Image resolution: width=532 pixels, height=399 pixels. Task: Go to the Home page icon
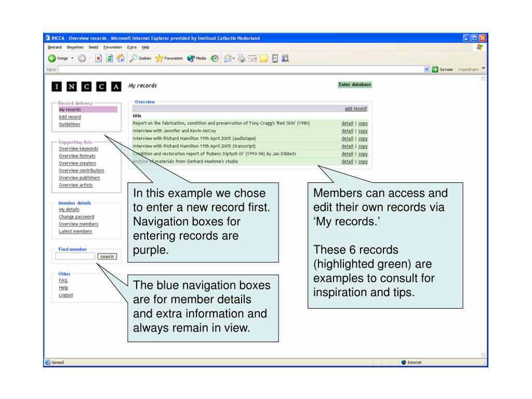(x=121, y=58)
